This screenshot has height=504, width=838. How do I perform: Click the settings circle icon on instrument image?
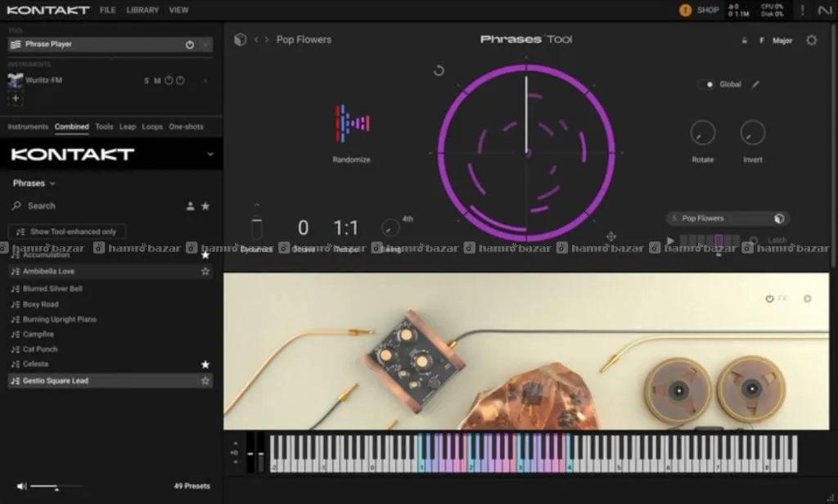pos(808,299)
